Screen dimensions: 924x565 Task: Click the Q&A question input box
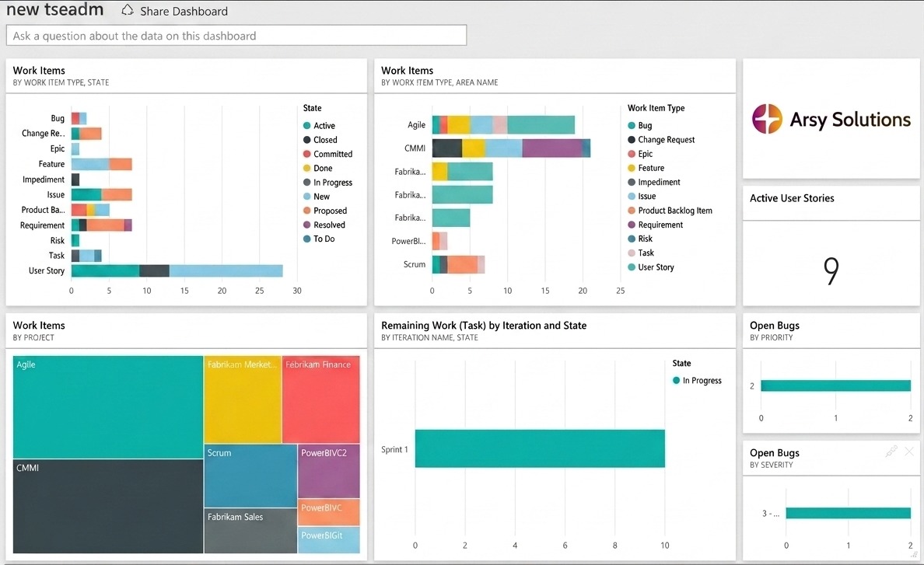pos(236,35)
